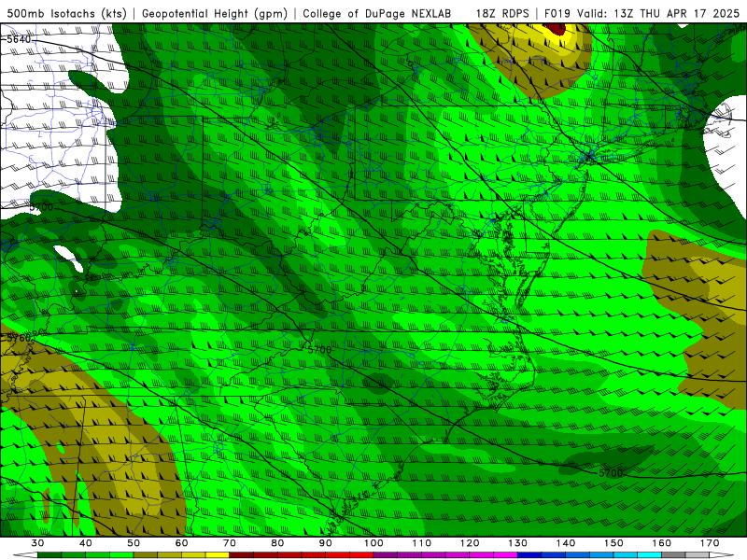Click the 5700 contour label at map center
Image resolution: width=747 pixels, height=560 pixels.
point(319,350)
